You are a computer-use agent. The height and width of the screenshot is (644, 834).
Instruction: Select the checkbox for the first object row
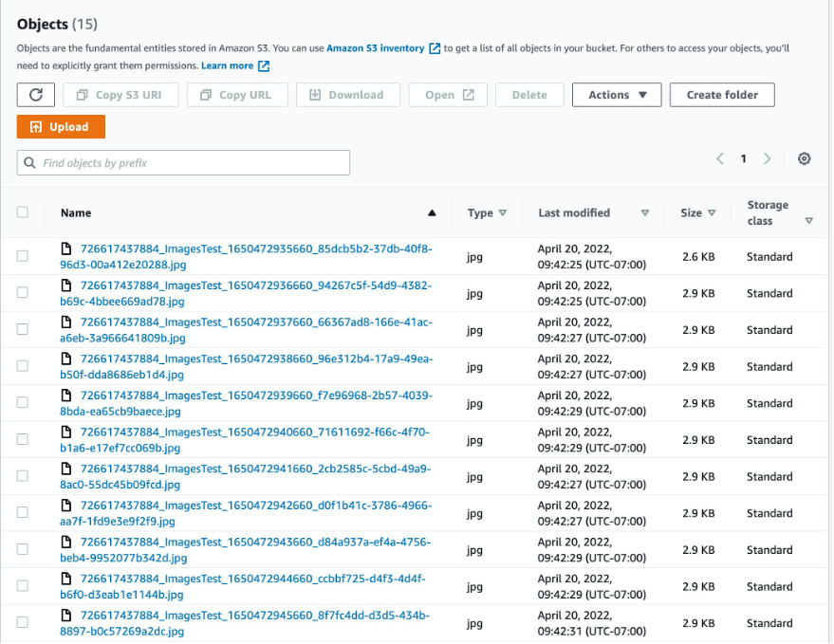tap(23, 255)
